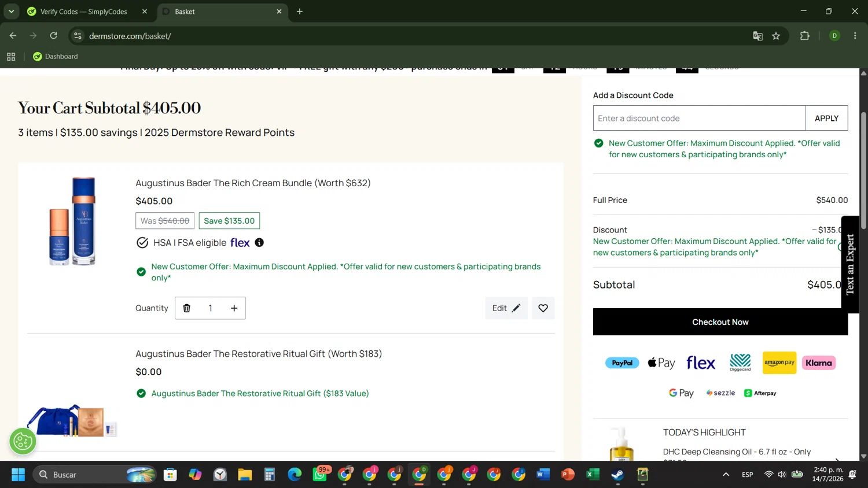Switch to Verify Codes SimplyCodes tab
Image resolution: width=868 pixels, height=488 pixels.
(83, 12)
